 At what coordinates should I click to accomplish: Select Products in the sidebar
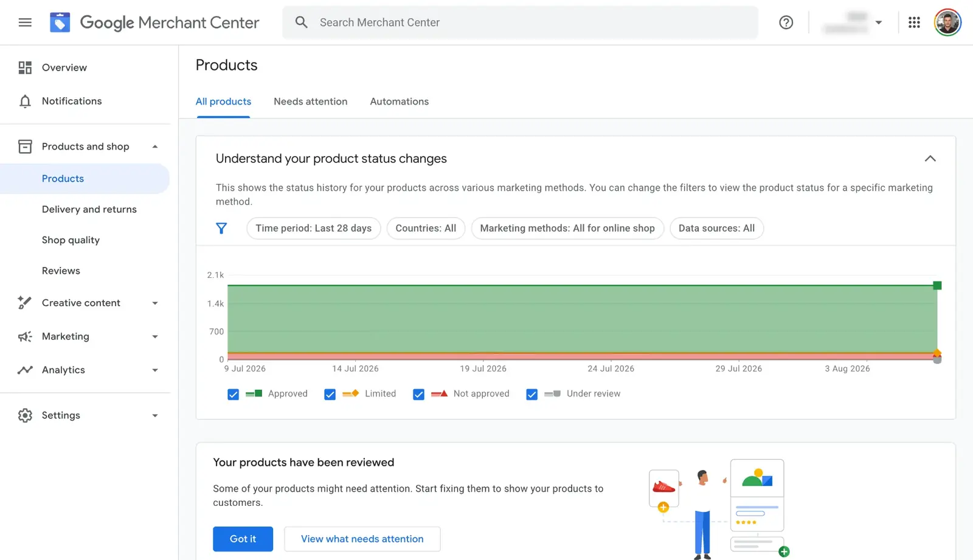coord(85,179)
